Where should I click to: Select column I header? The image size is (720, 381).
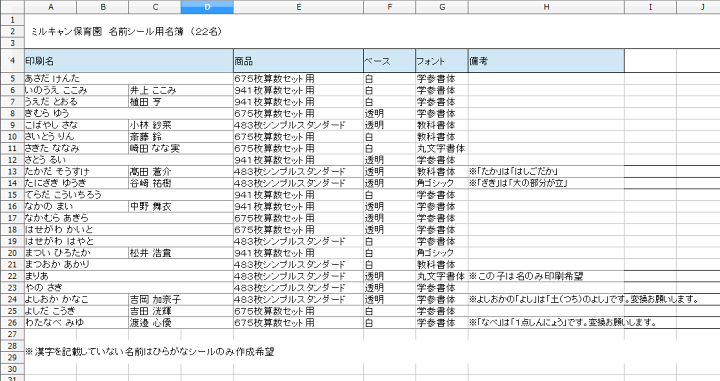coord(650,7)
